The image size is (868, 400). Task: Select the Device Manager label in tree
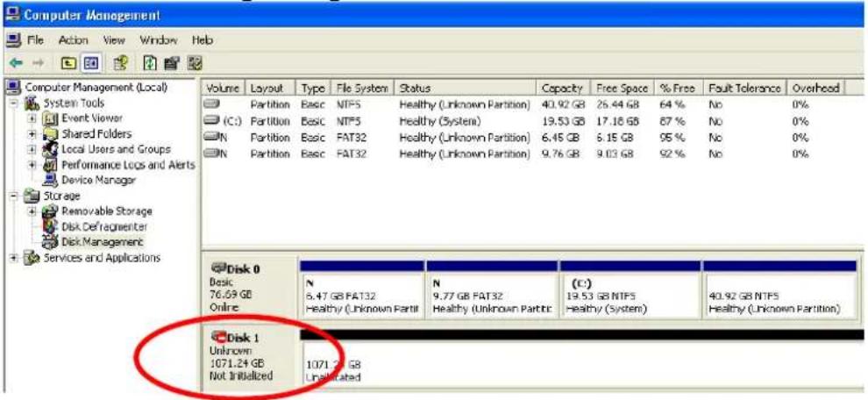tap(98, 180)
